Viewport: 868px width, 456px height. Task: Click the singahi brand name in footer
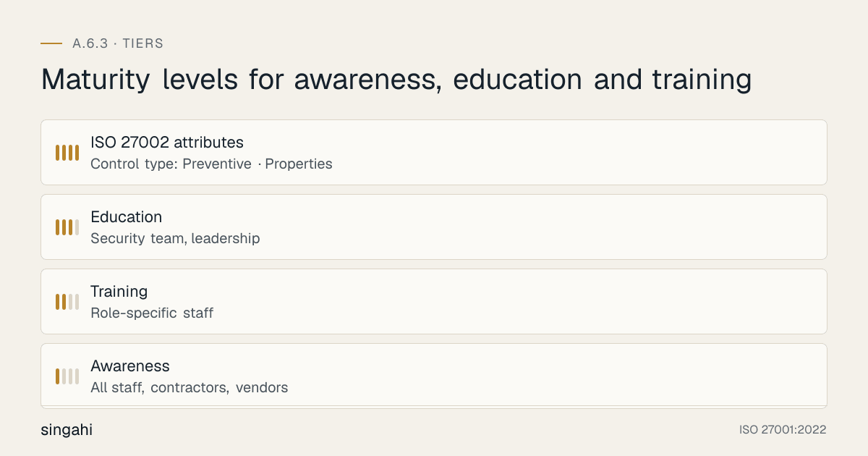click(x=67, y=430)
